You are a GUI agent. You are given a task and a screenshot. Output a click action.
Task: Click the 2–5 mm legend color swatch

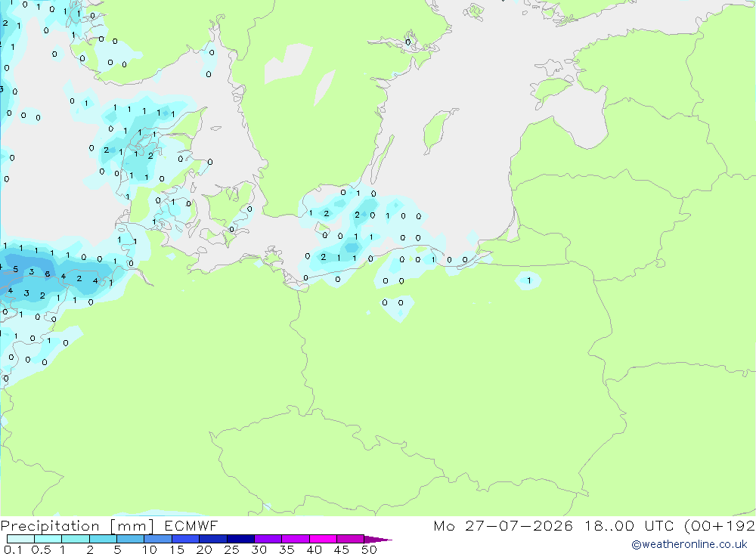coord(103,539)
